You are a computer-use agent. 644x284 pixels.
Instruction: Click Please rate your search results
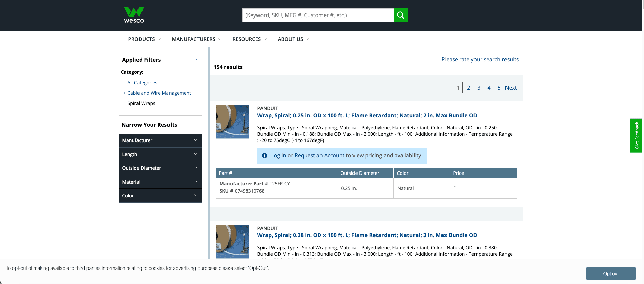[480, 59]
